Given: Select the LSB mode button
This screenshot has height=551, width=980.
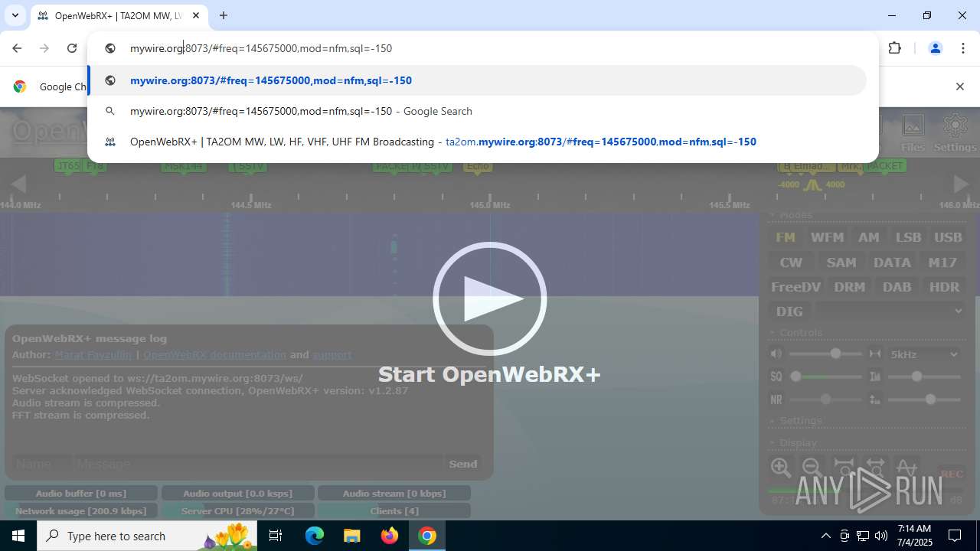Looking at the screenshot, I should coord(909,237).
